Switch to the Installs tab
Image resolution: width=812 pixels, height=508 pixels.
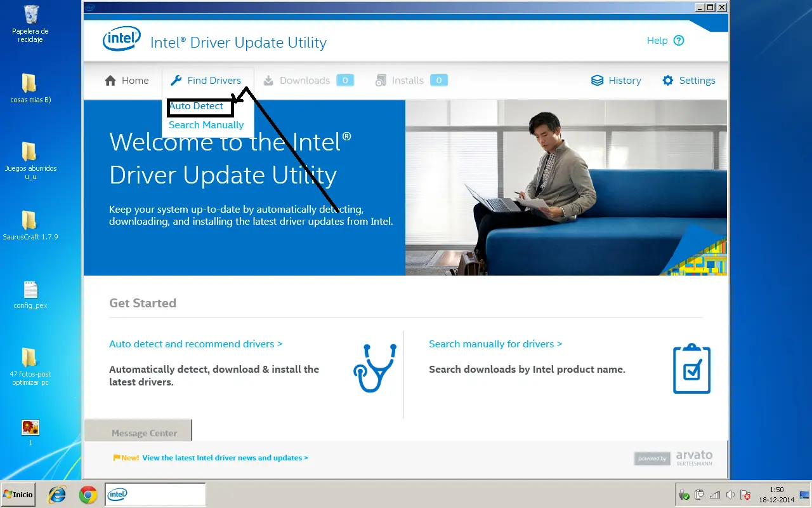[x=411, y=81]
